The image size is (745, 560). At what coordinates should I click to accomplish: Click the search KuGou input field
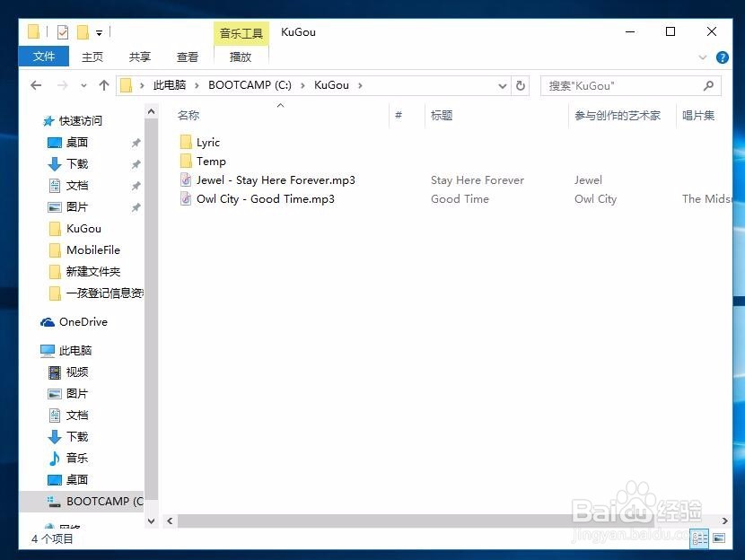[630, 86]
